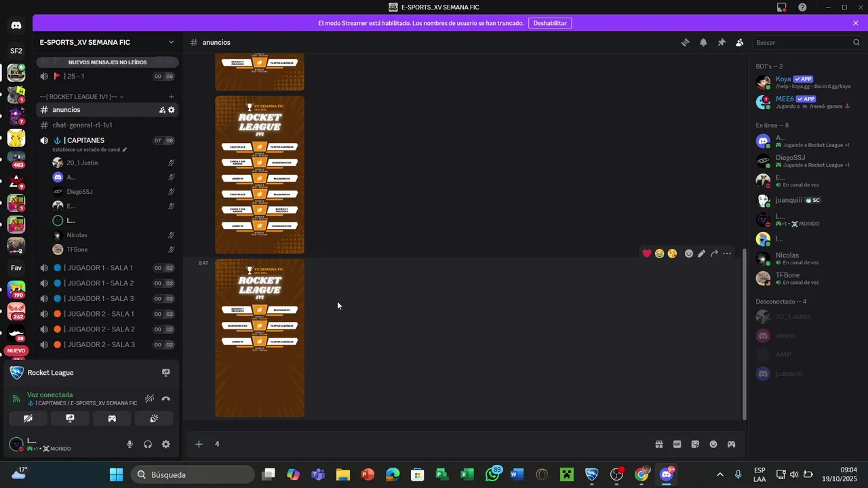The image size is (868, 488).
Task: Click plus next to ROCKET LEAGUE 1V1 category
Action: (x=171, y=97)
